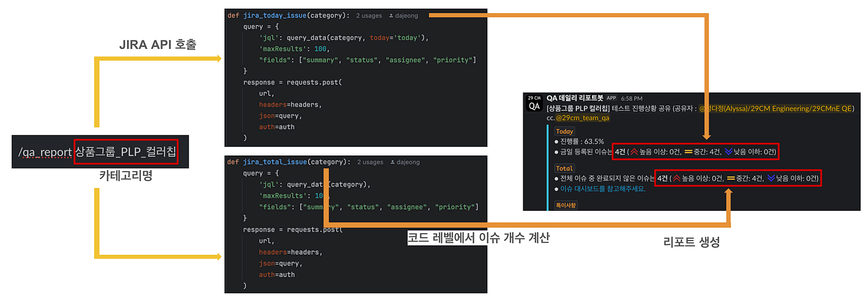Click the "fields" line in the jira_total_issue code
Image resolution: width=868 pixels, height=300 pixels.
point(369,207)
